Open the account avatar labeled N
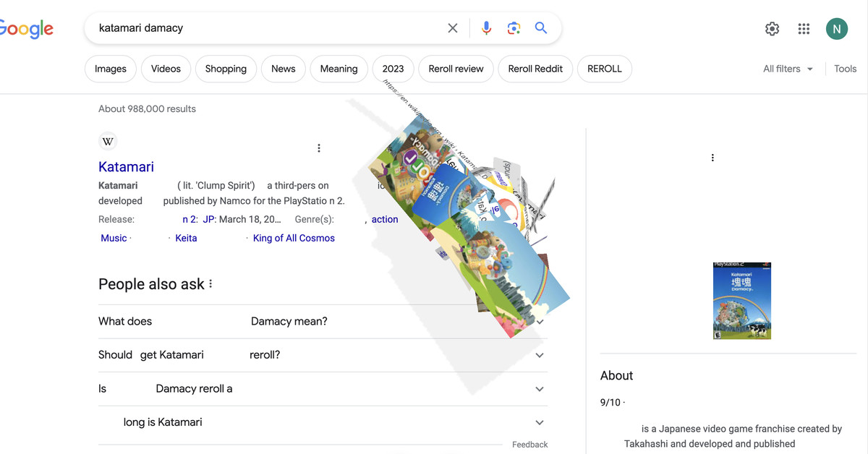The image size is (868, 454). 836,29
